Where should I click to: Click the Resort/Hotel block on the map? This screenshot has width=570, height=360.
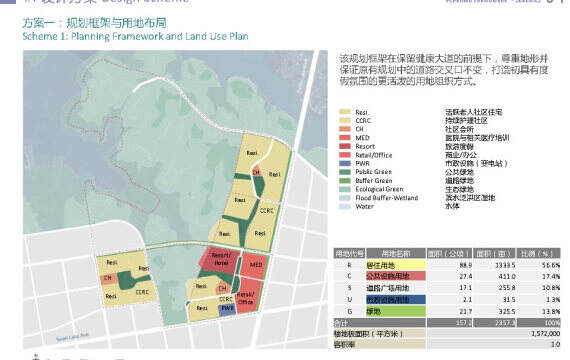coord(220,260)
